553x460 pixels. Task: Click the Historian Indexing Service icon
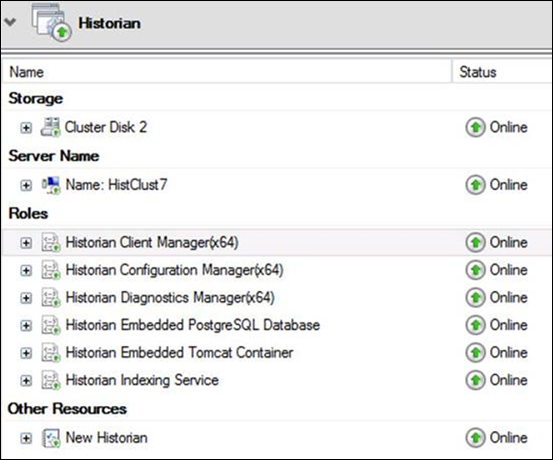click(51, 380)
